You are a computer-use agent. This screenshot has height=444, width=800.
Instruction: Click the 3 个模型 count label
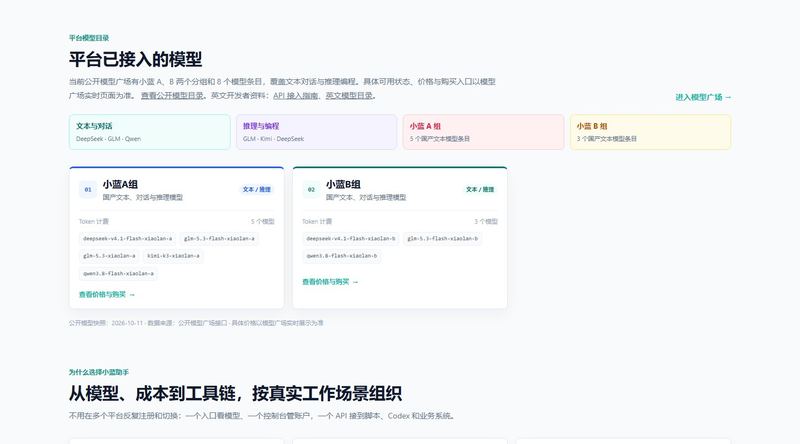coord(486,221)
